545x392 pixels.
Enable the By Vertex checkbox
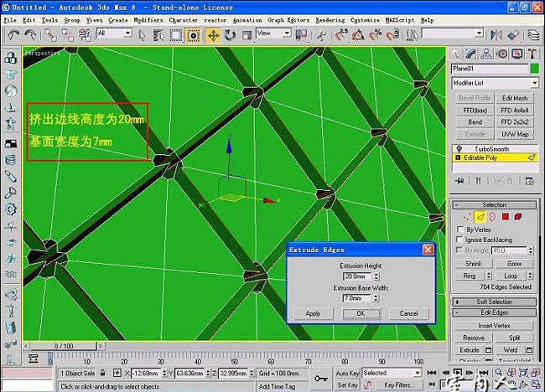(460, 230)
